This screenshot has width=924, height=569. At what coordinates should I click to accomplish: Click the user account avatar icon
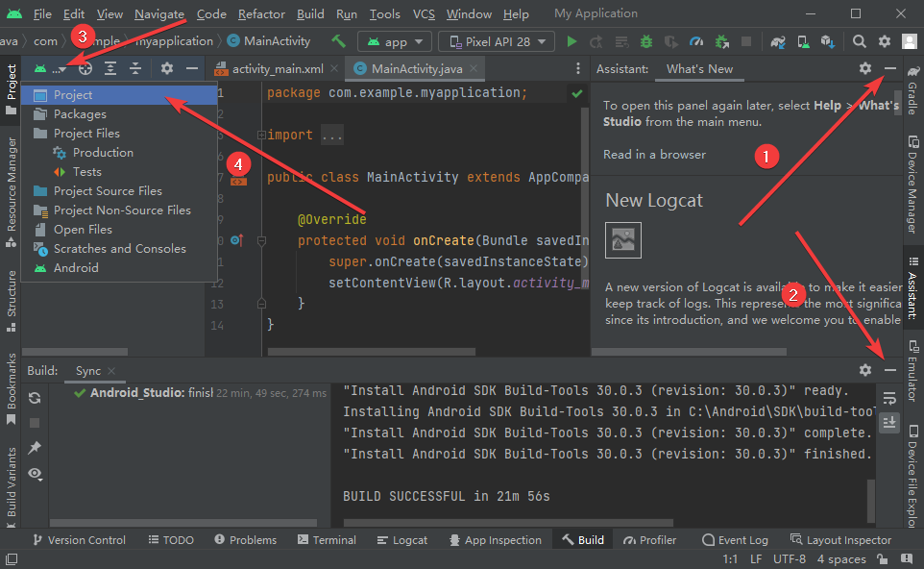click(x=910, y=41)
